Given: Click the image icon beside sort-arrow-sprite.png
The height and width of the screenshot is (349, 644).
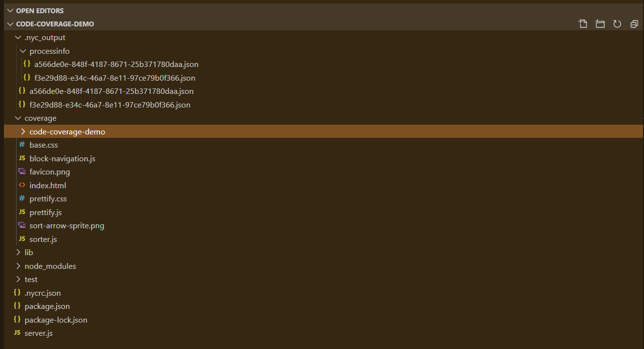Looking at the screenshot, I should [x=22, y=225].
